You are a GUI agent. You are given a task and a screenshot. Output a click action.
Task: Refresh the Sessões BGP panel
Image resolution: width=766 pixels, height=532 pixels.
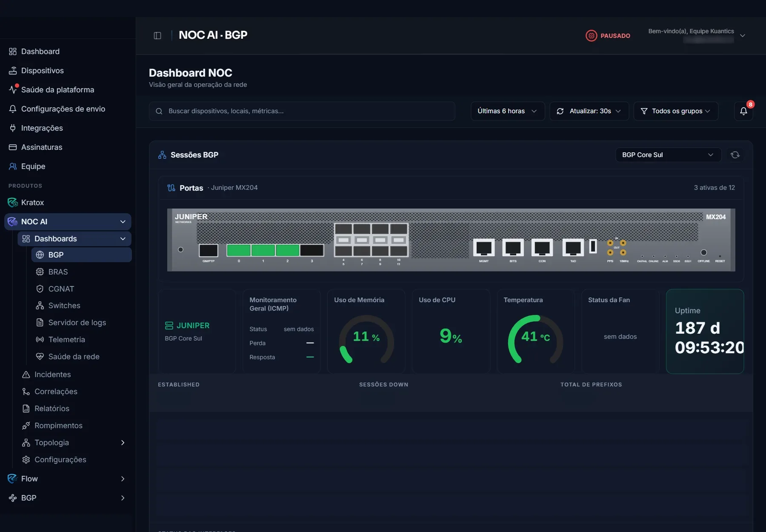(735, 155)
